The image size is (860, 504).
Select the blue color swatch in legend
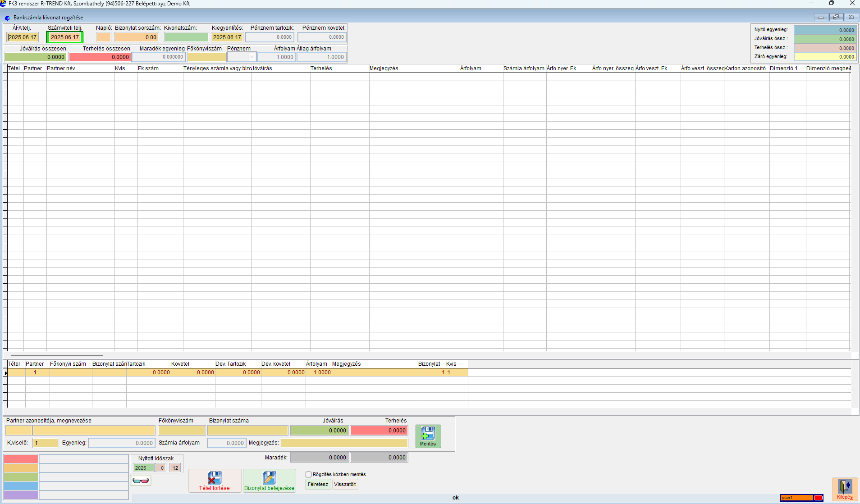pos(21,486)
